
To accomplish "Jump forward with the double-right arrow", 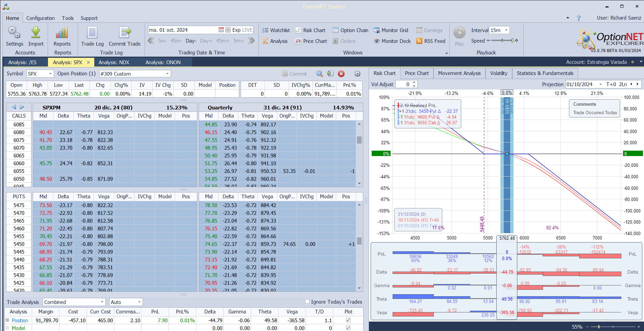I will (x=251, y=41).
